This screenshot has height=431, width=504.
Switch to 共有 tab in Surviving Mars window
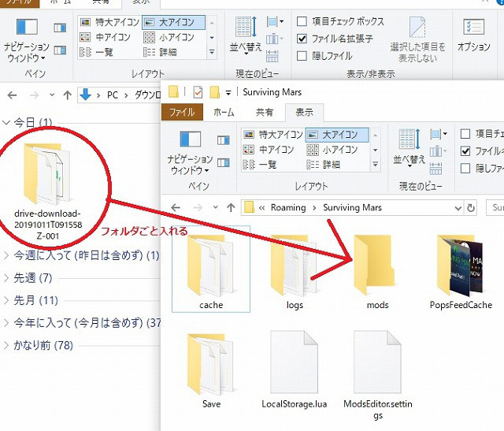click(265, 112)
